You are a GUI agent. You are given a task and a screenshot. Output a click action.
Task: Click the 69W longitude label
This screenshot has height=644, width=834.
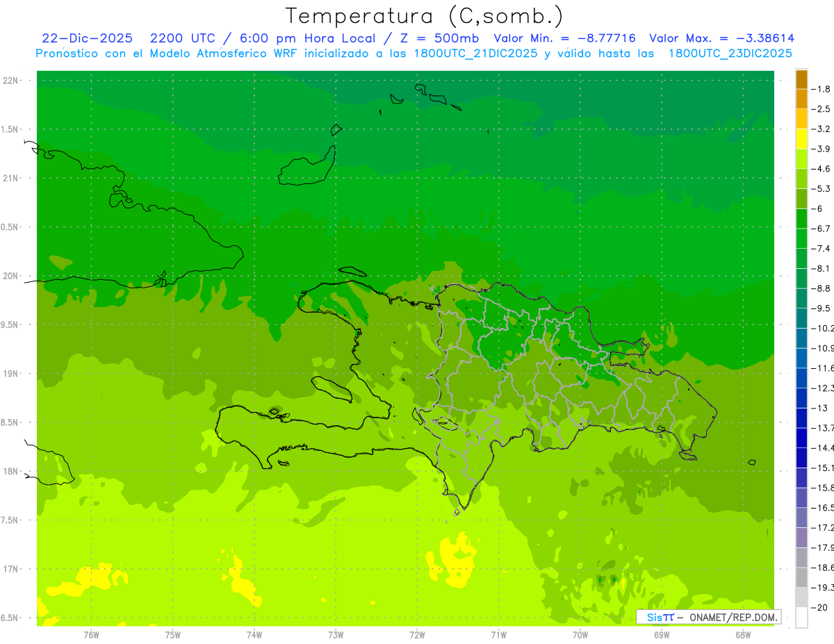pyautogui.click(x=662, y=634)
